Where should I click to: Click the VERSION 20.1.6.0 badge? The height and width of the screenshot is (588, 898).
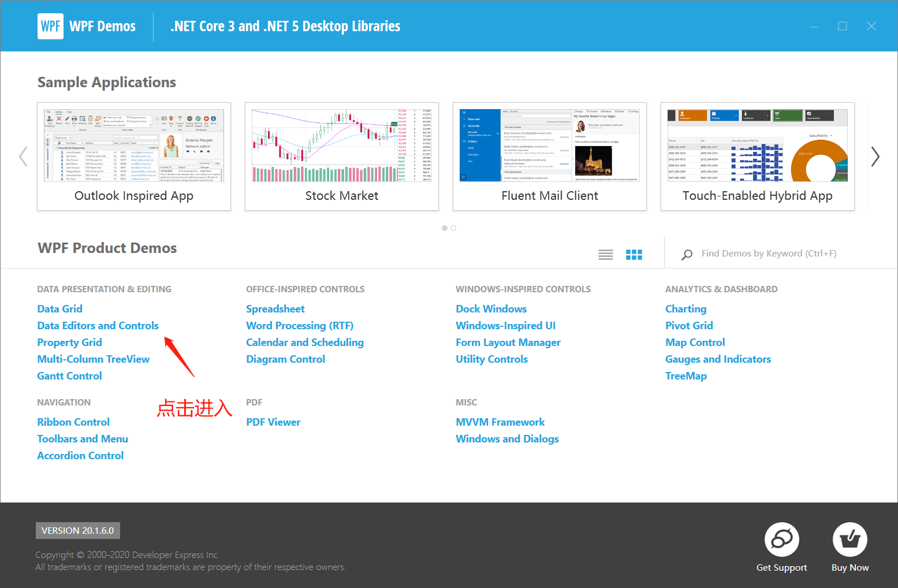[78, 530]
